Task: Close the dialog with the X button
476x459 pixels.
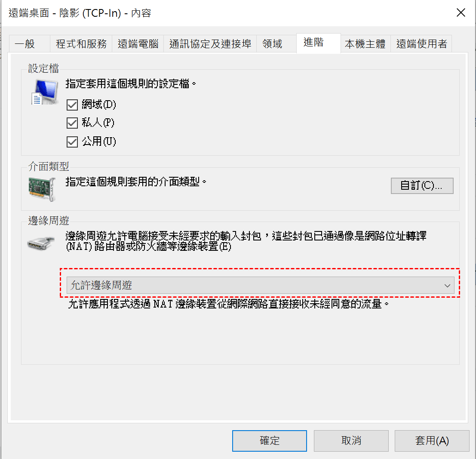Action: pos(461,13)
